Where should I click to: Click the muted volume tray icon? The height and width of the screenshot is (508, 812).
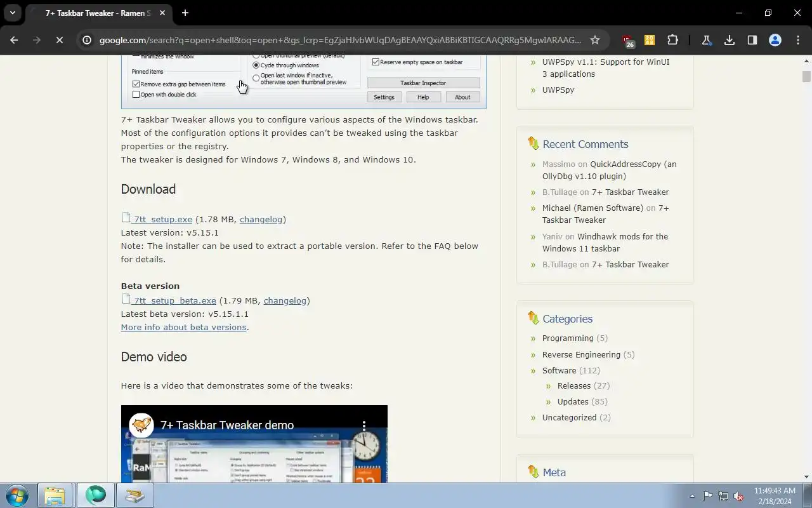point(738,496)
